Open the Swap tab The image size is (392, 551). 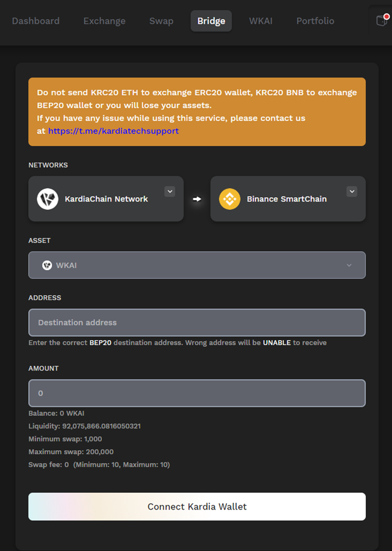(162, 21)
